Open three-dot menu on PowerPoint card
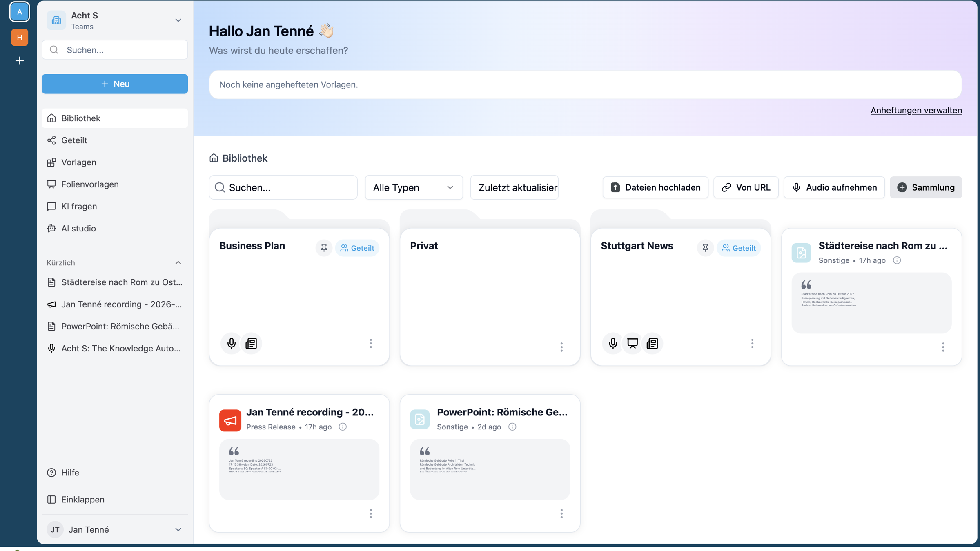The image size is (980, 551). (561, 513)
